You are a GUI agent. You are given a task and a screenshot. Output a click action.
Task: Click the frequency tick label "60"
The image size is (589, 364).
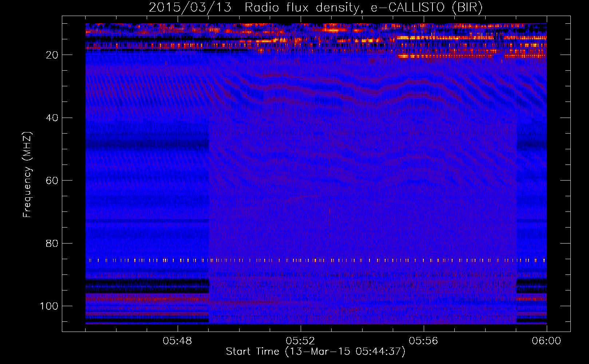click(x=52, y=181)
